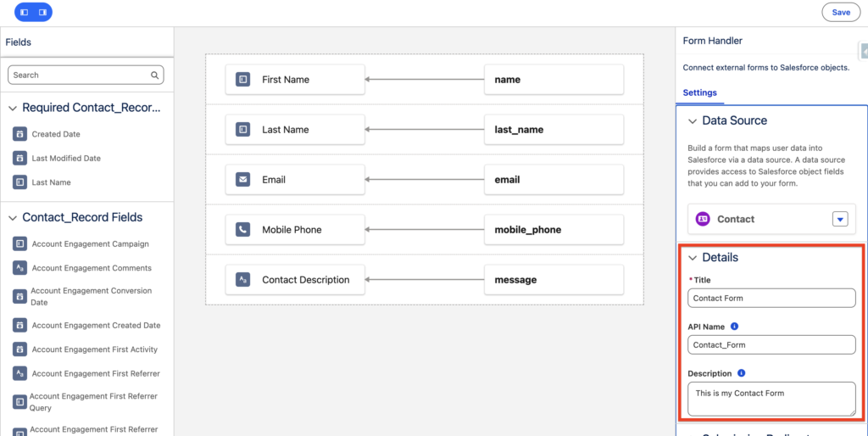Toggle the left panel visibility button

tap(24, 13)
